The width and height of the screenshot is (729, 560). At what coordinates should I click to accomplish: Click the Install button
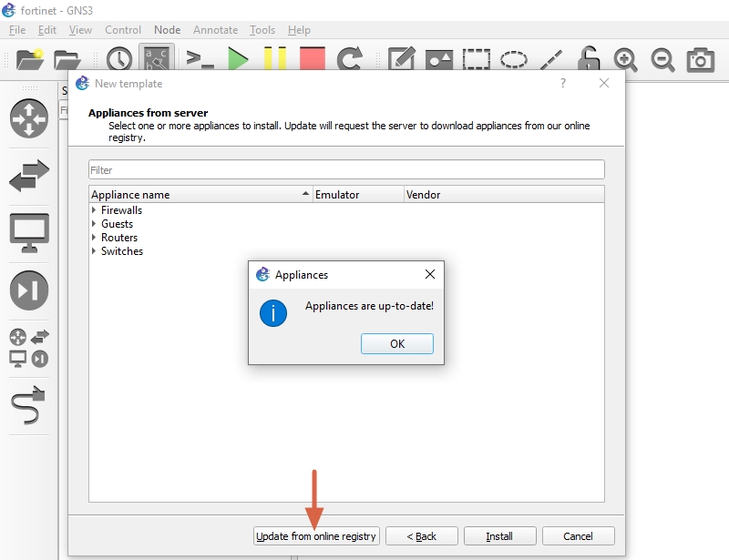point(499,535)
